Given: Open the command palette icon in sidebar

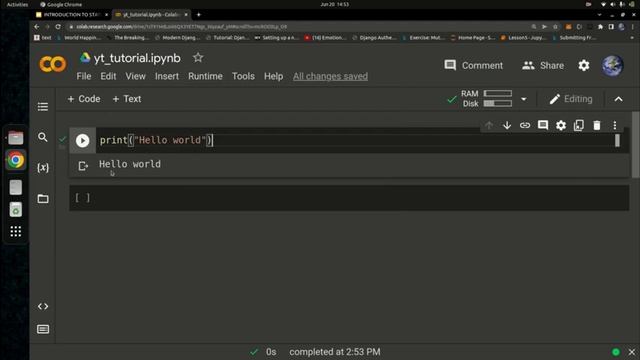Looking at the screenshot, I should click(43, 329).
